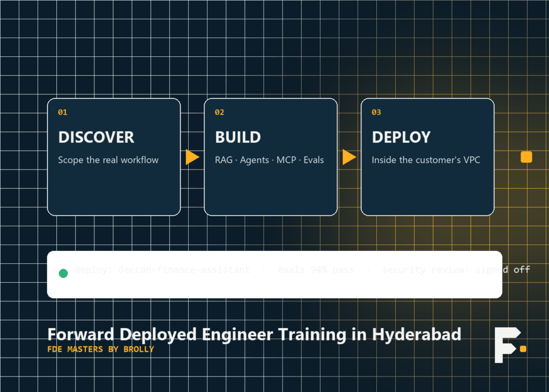The image size is (549, 392).
Task: Click the Deploy step card
Action: pyautogui.click(x=427, y=157)
